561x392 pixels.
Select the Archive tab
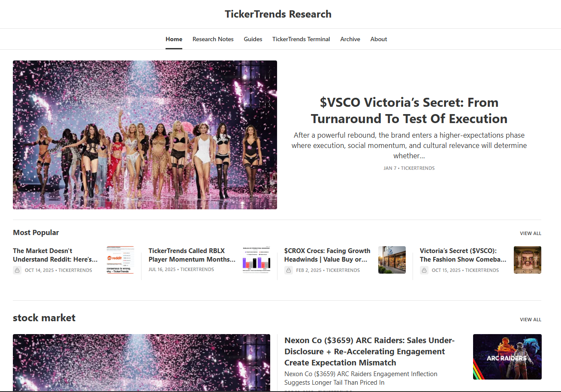coord(350,39)
